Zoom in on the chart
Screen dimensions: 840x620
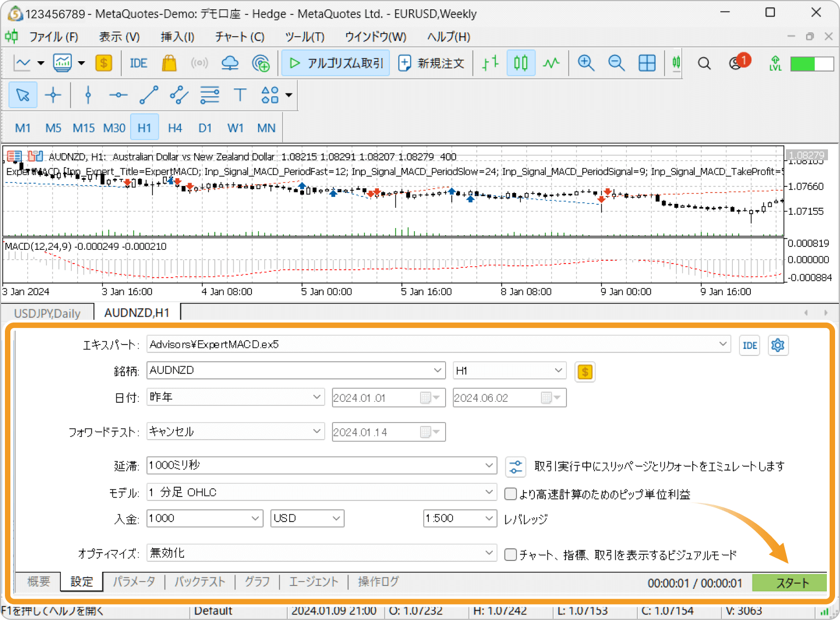click(586, 63)
